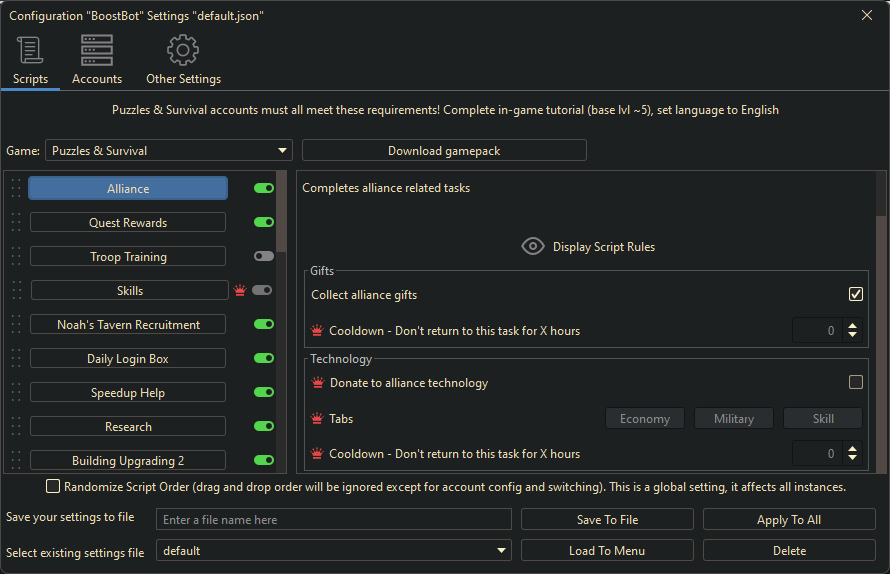Check Donate to alliance technology
Screen dimensions: 890x574
pos(855,382)
